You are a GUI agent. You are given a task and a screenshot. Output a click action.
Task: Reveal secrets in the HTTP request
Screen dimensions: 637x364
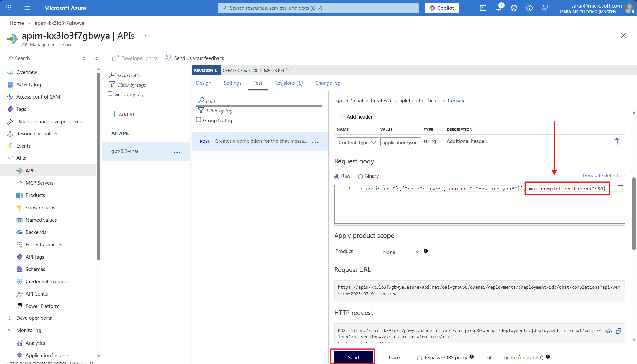tap(608, 331)
